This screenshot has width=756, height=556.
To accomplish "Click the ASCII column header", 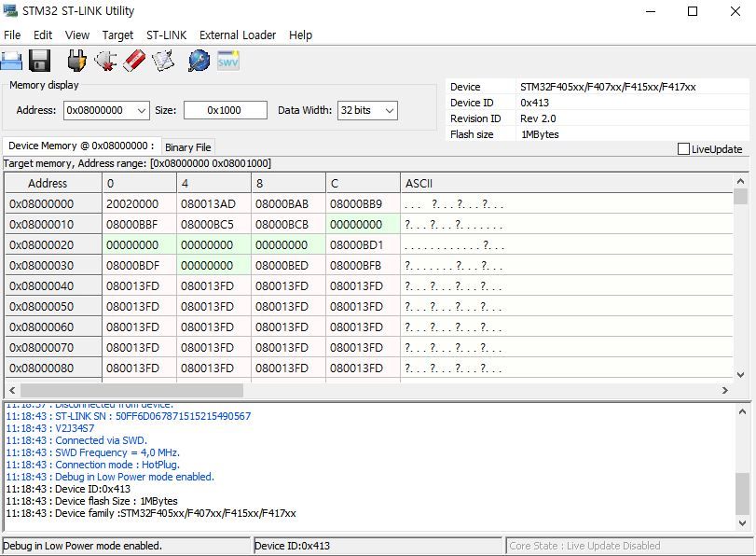I will (x=567, y=184).
